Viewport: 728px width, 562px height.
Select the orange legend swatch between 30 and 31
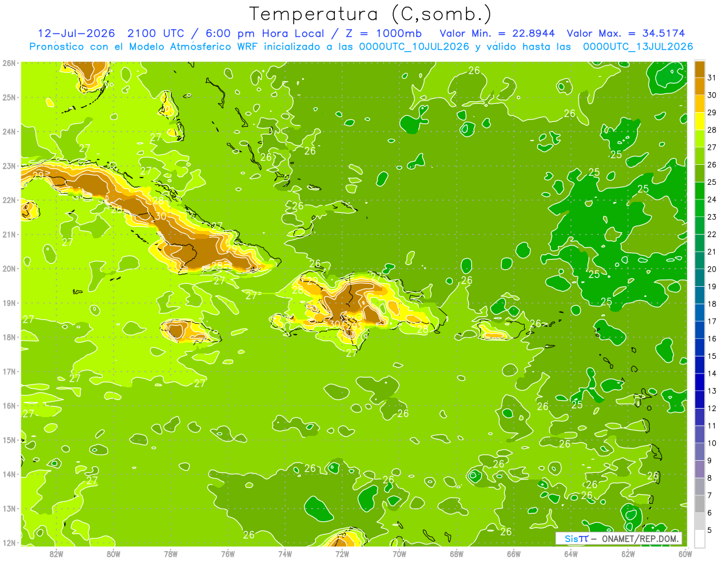699,86
